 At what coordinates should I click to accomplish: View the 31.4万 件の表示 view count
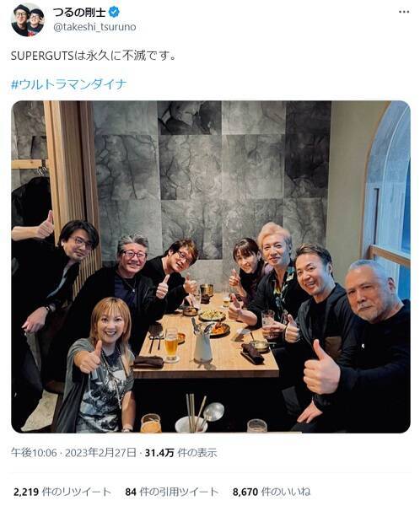coord(180,453)
